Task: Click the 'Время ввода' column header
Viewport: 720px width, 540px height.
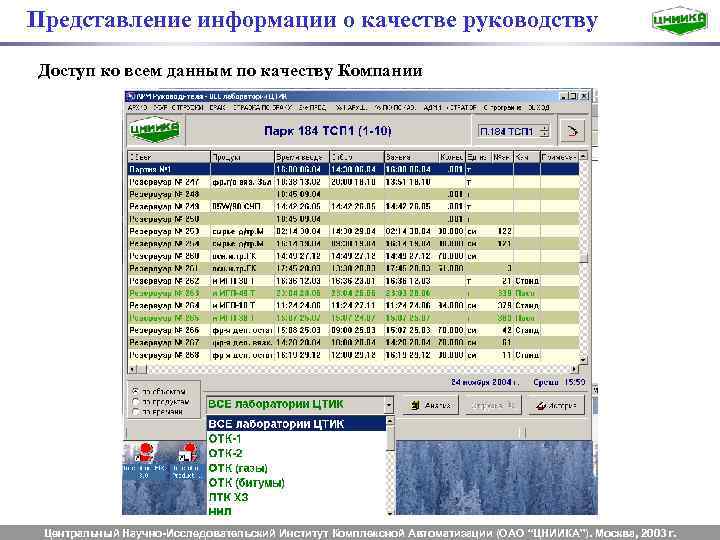Action: [302, 157]
